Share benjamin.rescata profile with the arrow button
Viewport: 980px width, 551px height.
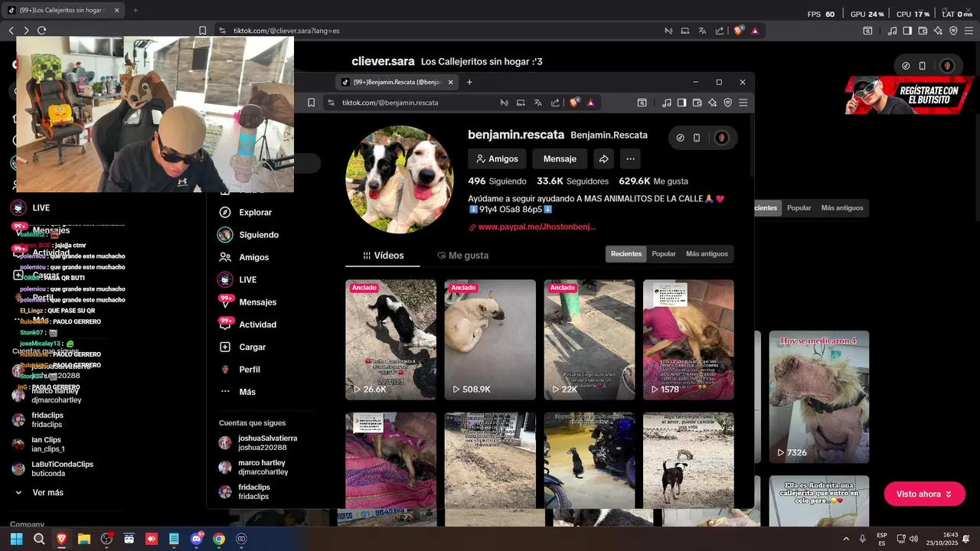point(603,158)
